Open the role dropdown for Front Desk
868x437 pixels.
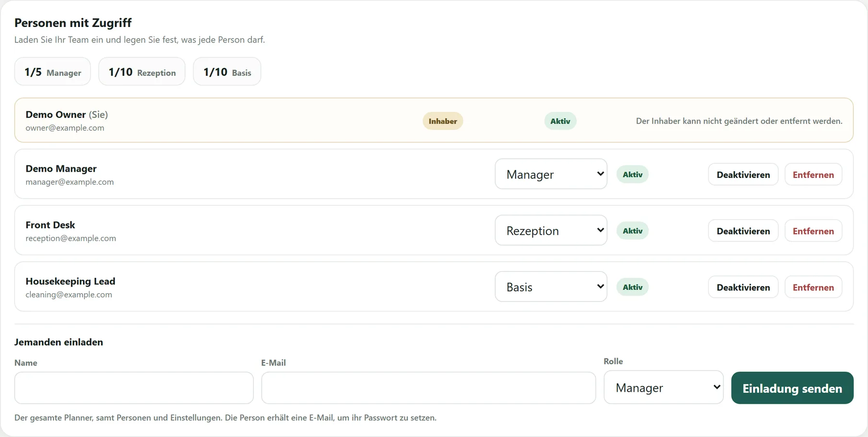[551, 231]
